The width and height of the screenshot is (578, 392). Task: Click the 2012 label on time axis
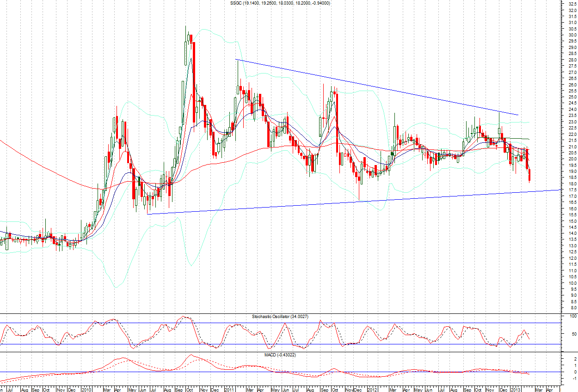[x=372, y=389]
